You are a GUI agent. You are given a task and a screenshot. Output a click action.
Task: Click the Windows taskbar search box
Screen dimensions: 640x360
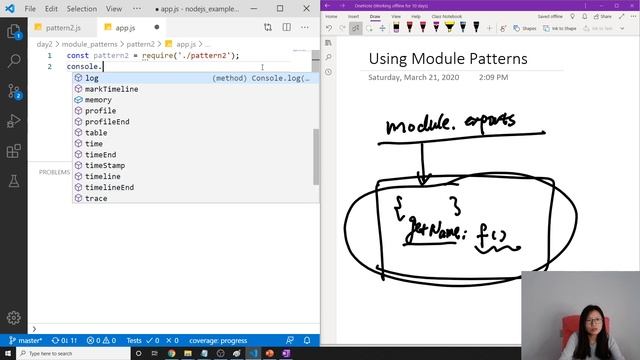73,353
